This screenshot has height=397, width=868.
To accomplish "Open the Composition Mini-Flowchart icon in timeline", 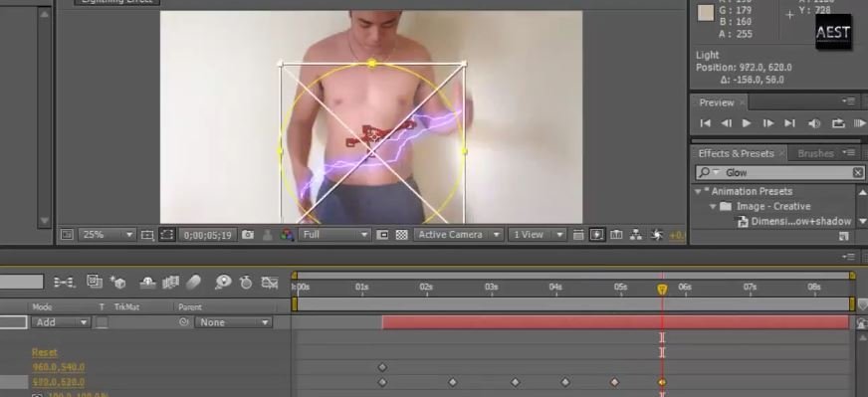I will point(64,283).
